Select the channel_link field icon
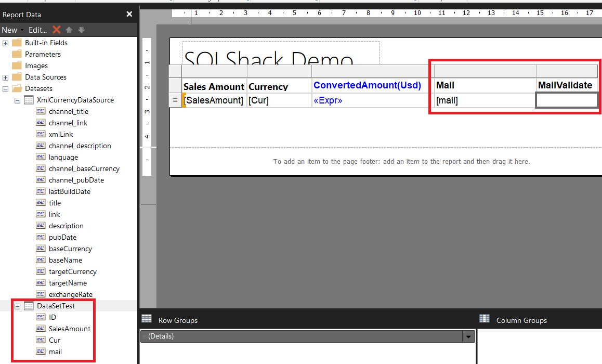The width and height of the screenshot is (602, 364). (41, 123)
